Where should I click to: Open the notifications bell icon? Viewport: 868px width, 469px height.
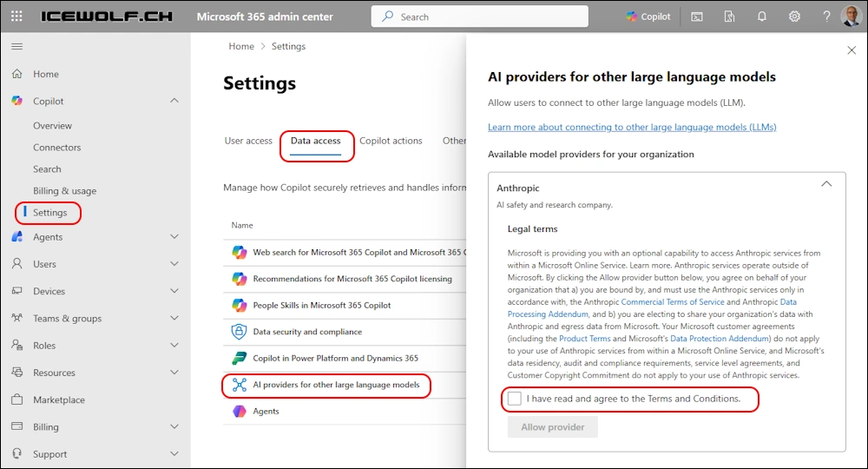762,17
